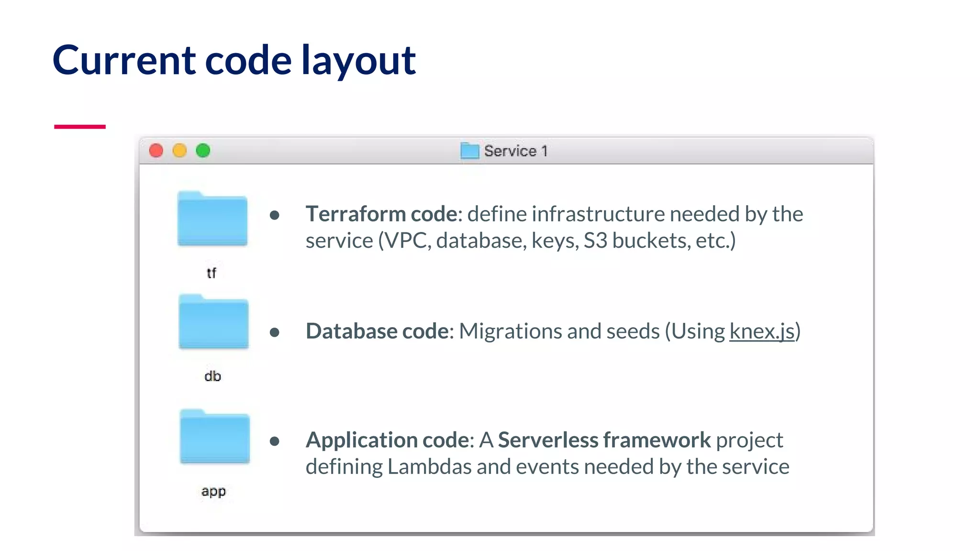Image resolution: width=980 pixels, height=551 pixels.
Task: Click the bullet before Application code
Action: 274,441
